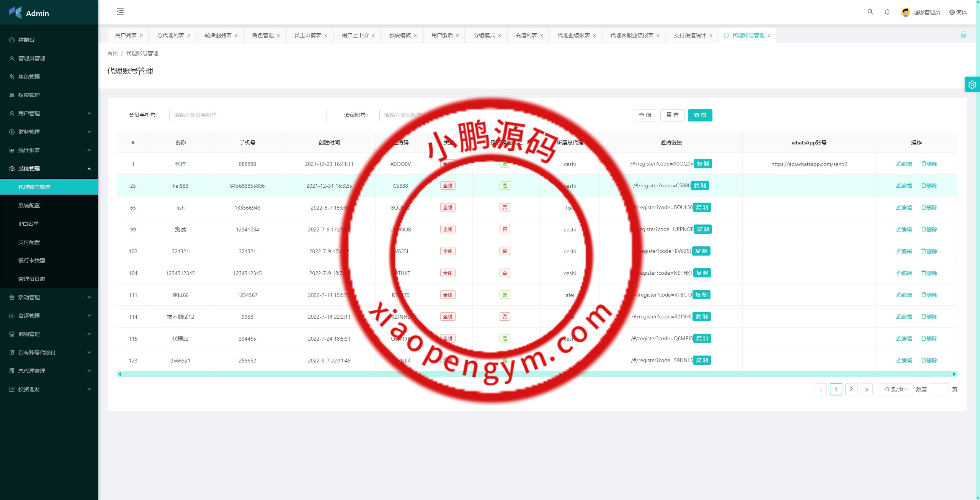This screenshot has height=500, width=980.
Task: Open 系统配置 in the sidebar
Action: pyautogui.click(x=29, y=205)
